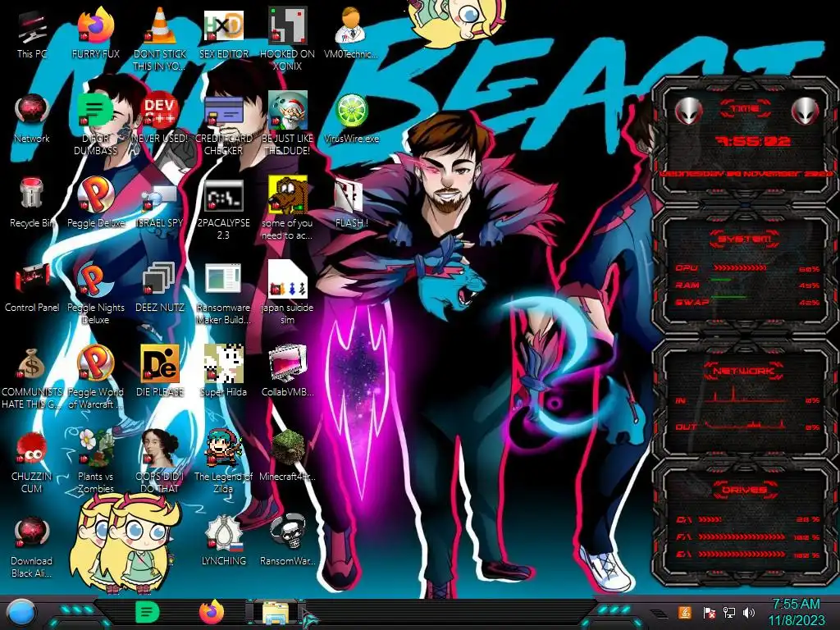The height and width of the screenshot is (630, 840).
Task: Select the Super Hilda icon
Action: 223,363
